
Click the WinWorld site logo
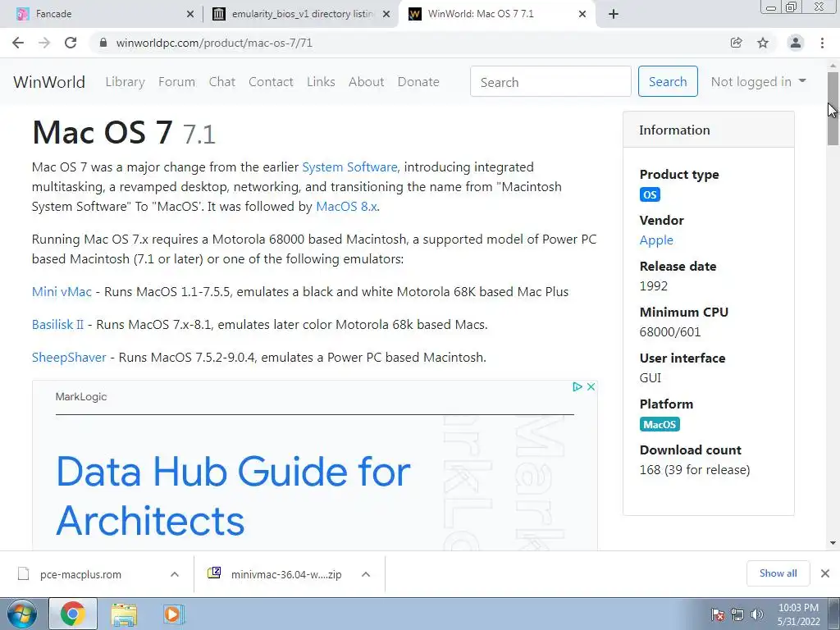click(49, 82)
